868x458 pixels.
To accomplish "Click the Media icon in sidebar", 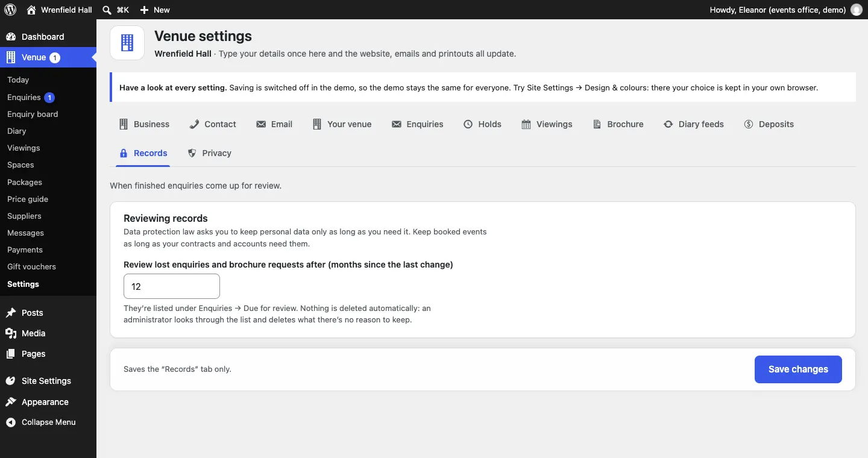I will 11,333.
